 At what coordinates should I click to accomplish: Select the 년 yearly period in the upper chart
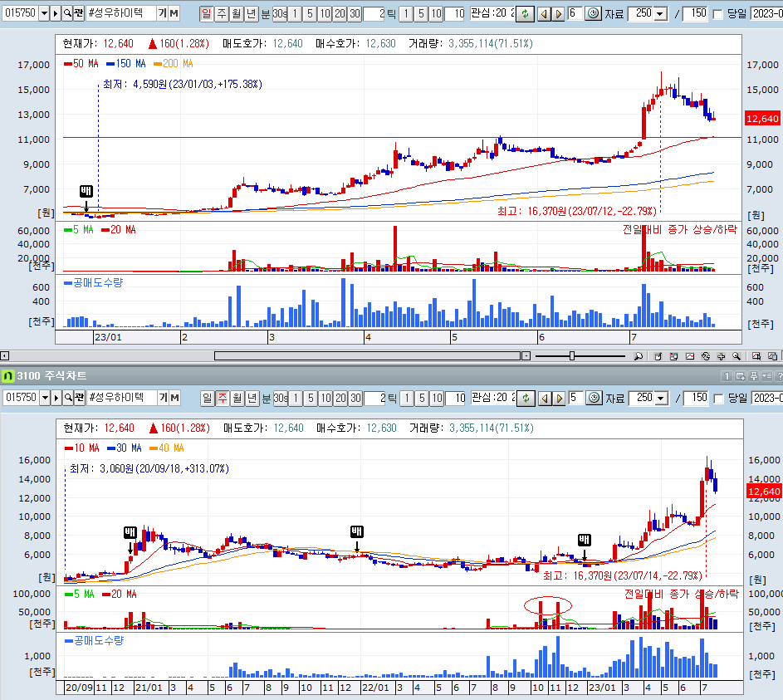pyautogui.click(x=252, y=13)
